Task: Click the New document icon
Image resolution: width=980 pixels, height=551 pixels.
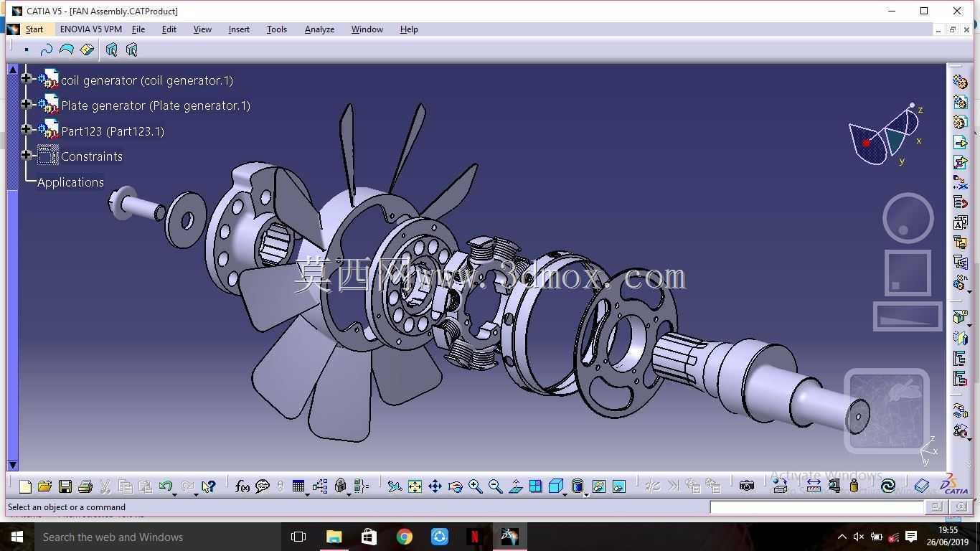Action: (25, 486)
